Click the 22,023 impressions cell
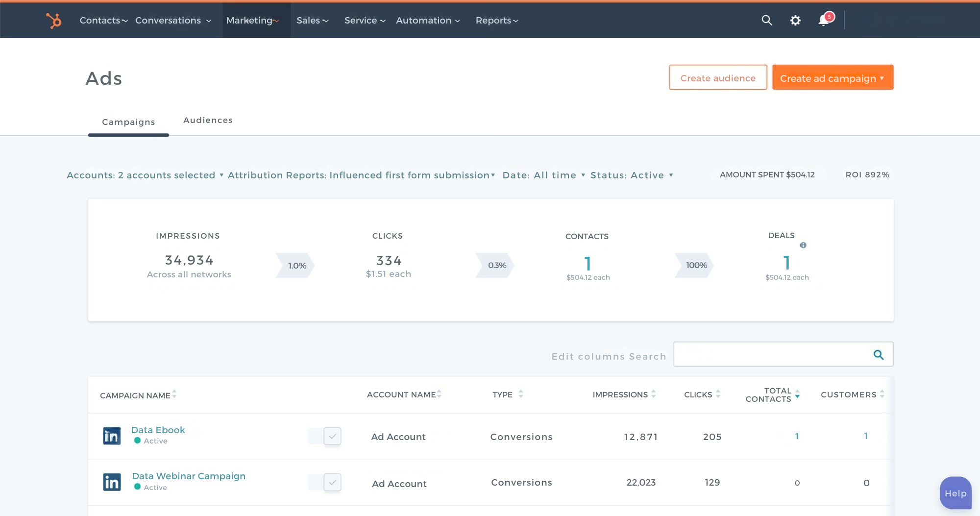Screen dimensions: 980x516 pos(641,483)
